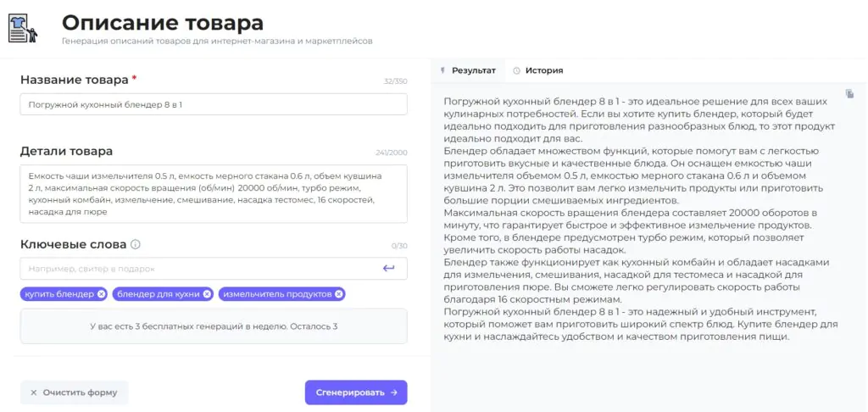868x412 pixels.
Task: Select the купить блендер tag label
Action: (59, 294)
